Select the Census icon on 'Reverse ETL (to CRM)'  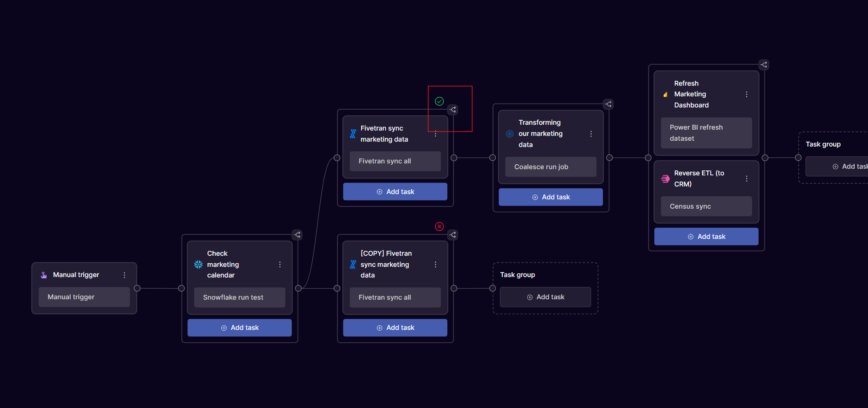(x=665, y=178)
